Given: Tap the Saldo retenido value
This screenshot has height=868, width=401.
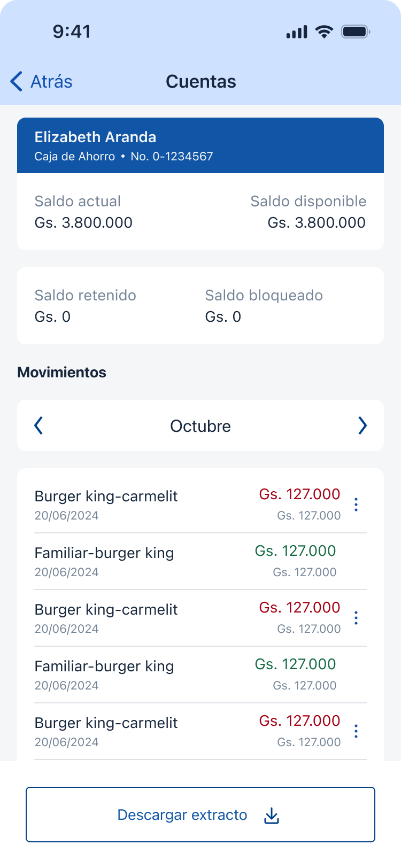Looking at the screenshot, I should coord(52,317).
